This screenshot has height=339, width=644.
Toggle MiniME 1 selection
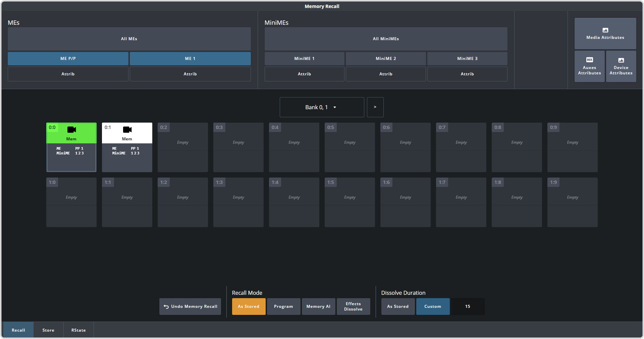pyautogui.click(x=304, y=59)
